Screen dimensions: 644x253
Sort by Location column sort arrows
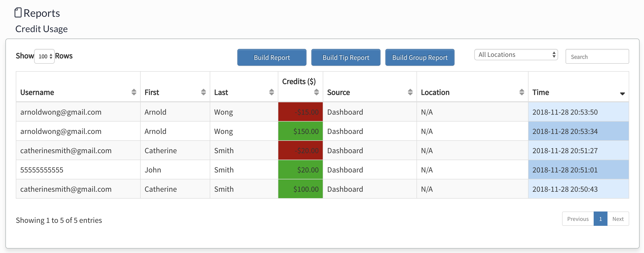pyautogui.click(x=522, y=92)
